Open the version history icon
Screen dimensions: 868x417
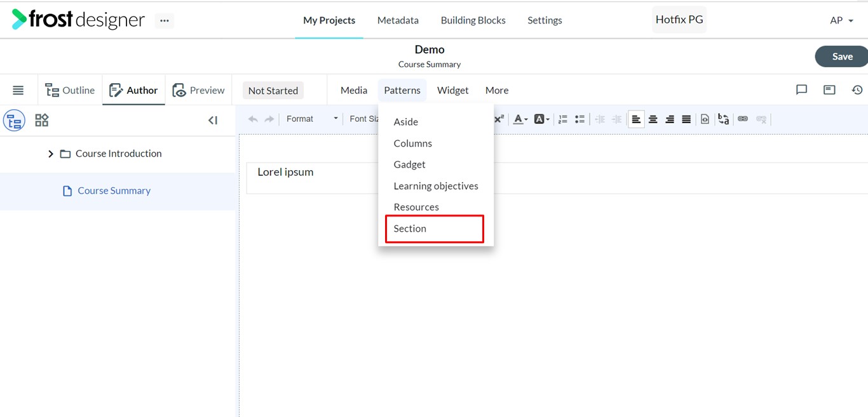[857, 90]
